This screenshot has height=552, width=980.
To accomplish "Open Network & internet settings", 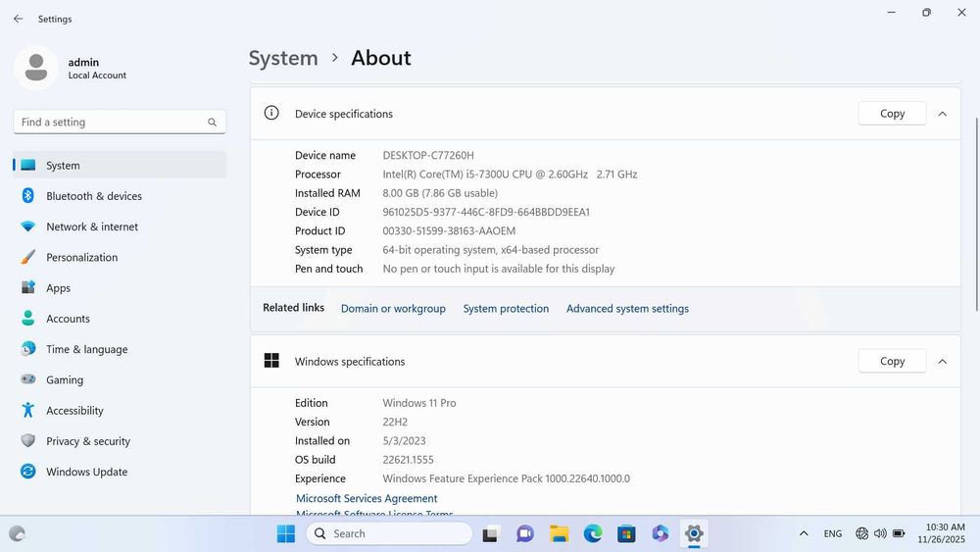I will pos(120,226).
